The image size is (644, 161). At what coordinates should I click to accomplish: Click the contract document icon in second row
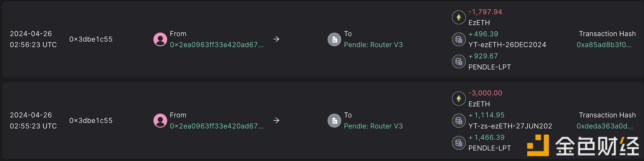[334, 120]
